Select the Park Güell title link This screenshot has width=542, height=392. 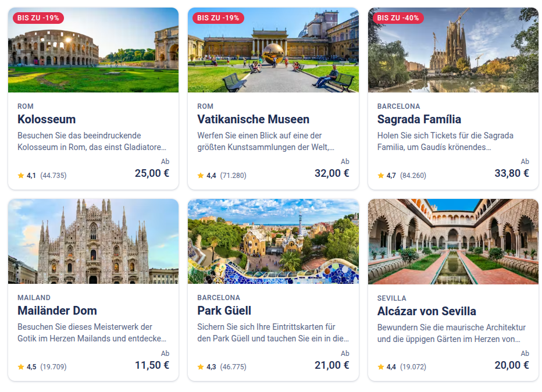tap(224, 311)
